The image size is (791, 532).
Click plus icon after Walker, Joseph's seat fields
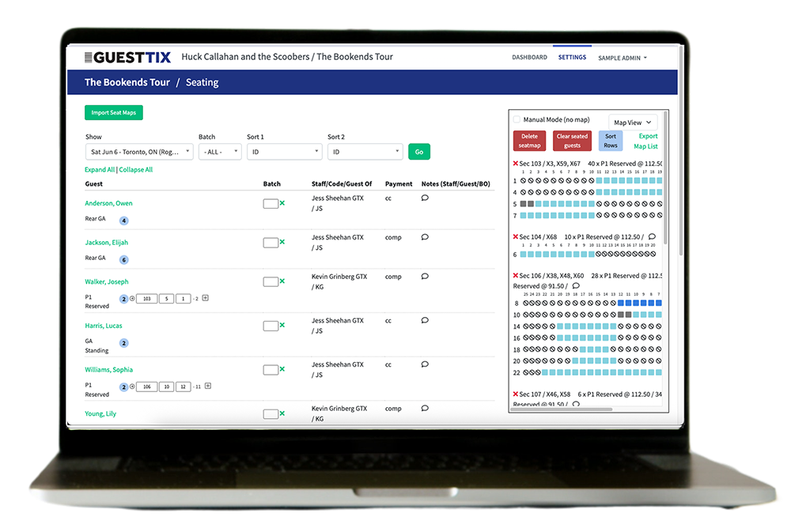(x=206, y=298)
